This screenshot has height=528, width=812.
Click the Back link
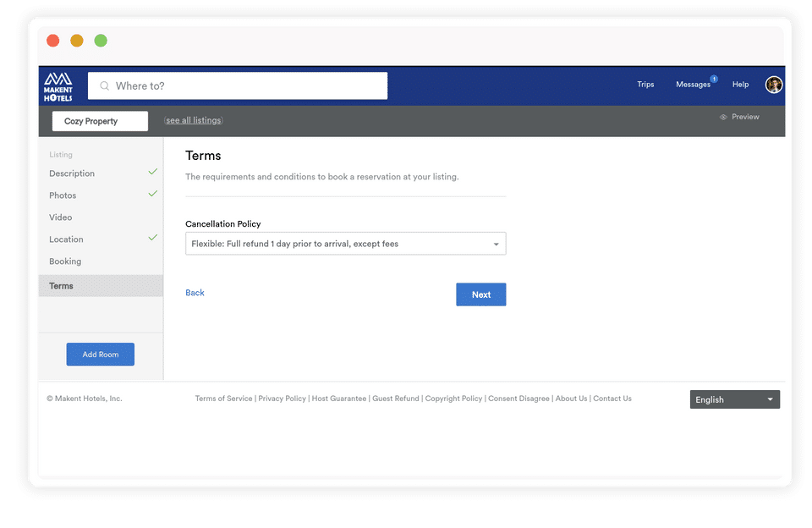coord(195,293)
